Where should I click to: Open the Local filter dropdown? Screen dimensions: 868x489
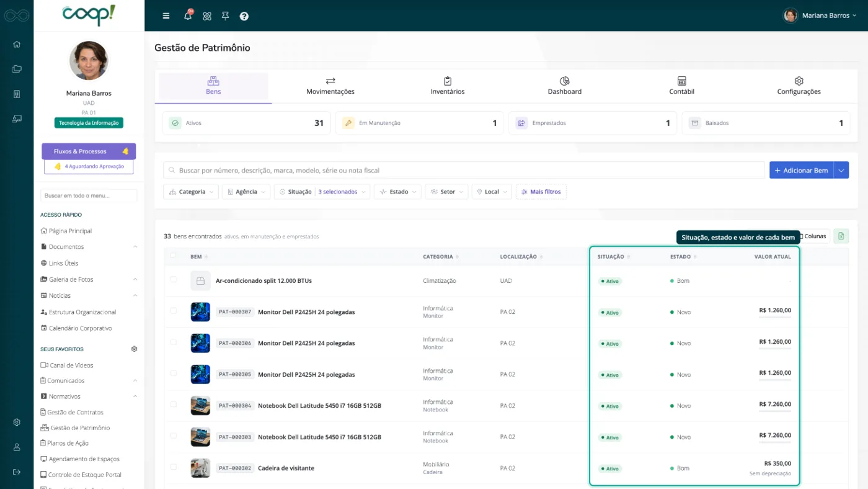pyautogui.click(x=492, y=192)
